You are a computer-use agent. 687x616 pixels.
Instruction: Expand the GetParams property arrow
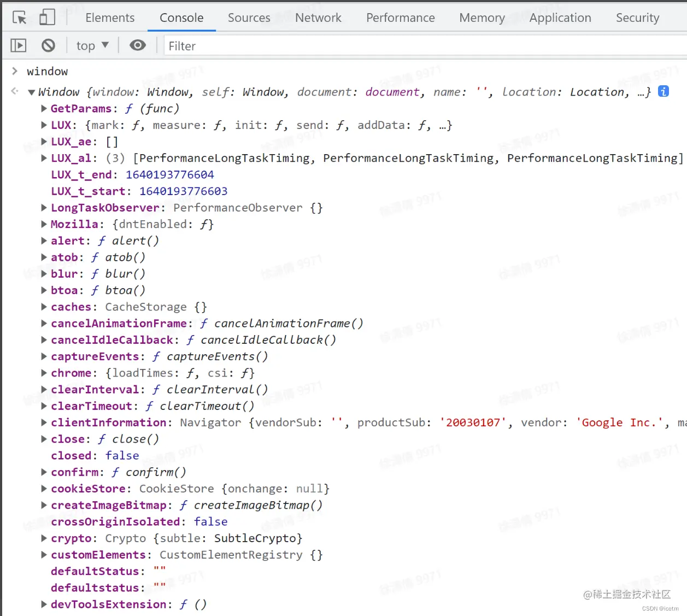pos(44,108)
